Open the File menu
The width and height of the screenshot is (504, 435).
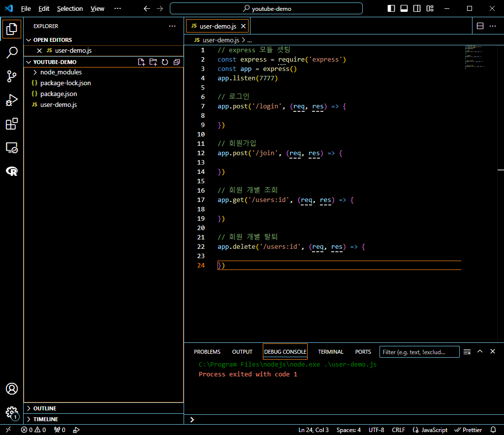click(26, 9)
